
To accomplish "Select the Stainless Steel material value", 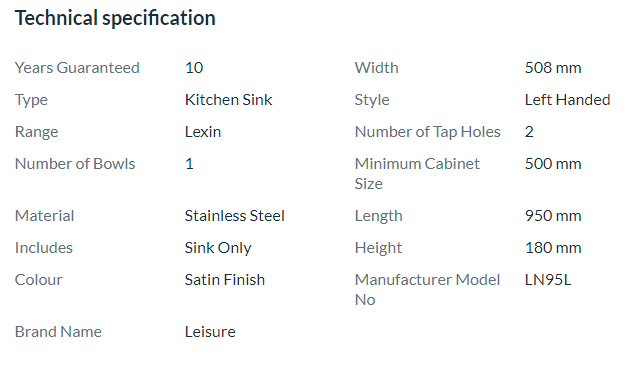I will coord(235,216).
